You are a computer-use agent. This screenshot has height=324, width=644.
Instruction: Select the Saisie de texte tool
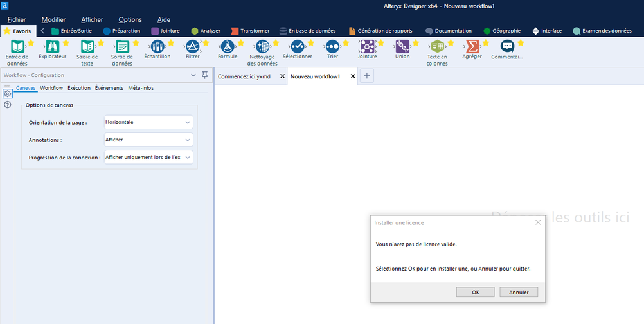[x=87, y=53]
